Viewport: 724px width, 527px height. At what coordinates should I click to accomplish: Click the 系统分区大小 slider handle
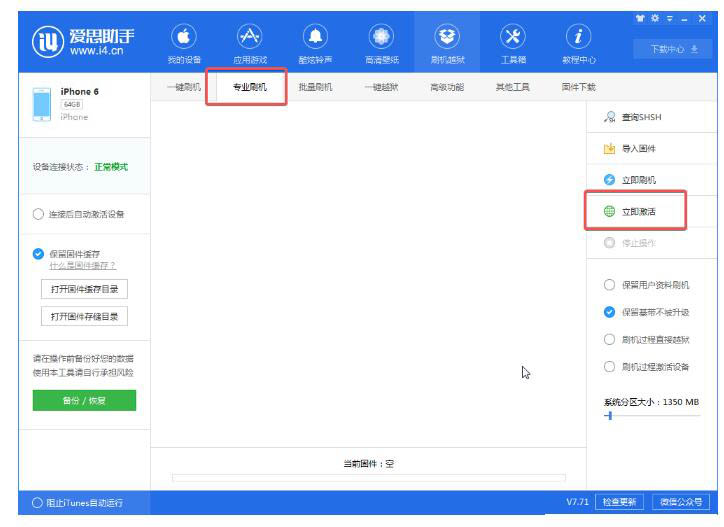[610, 416]
